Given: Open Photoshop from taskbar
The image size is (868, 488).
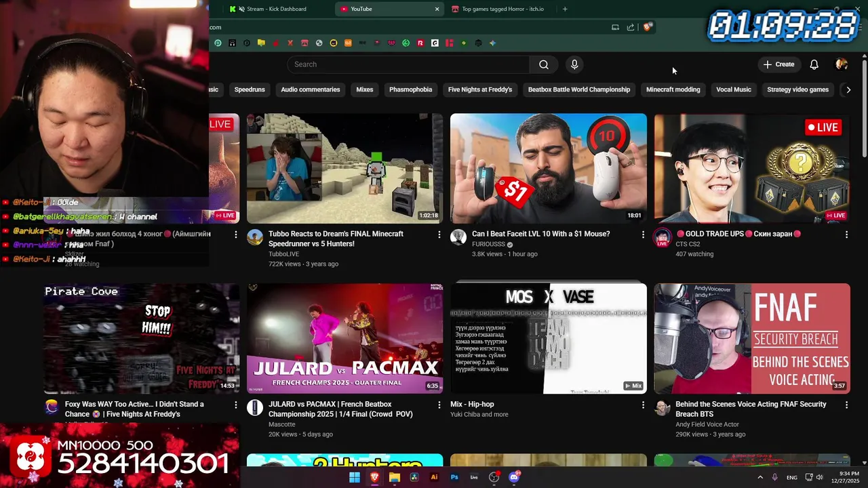Looking at the screenshot, I should point(454,477).
